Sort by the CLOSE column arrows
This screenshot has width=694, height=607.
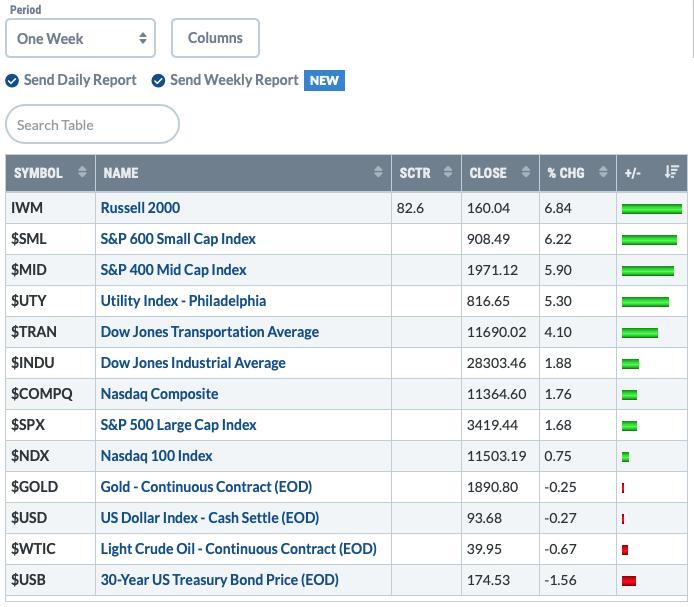[x=526, y=172]
